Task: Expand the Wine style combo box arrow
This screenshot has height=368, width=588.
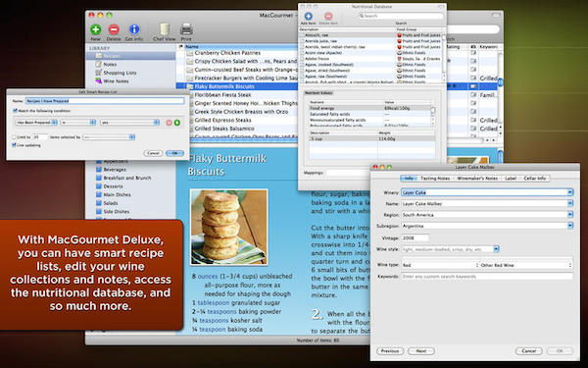Action: pos(496,249)
